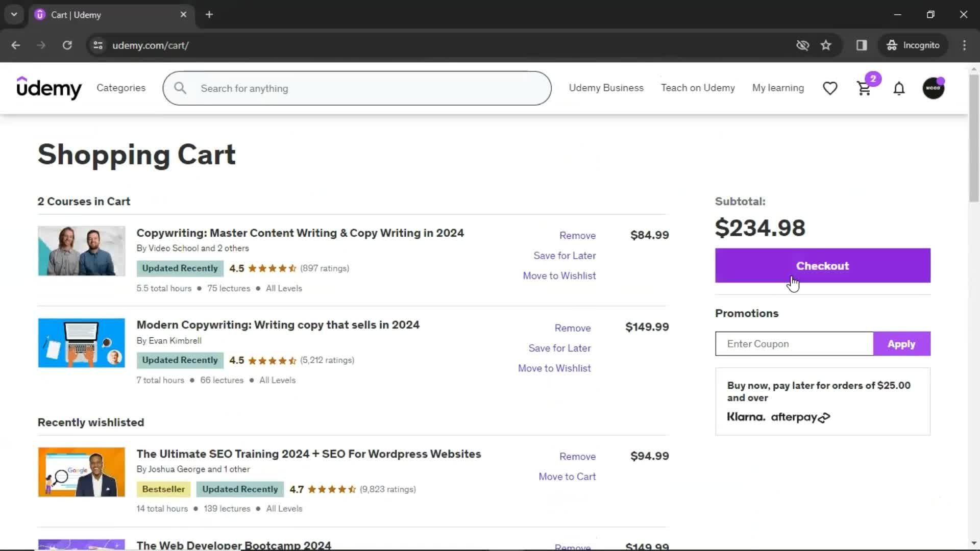Open the user profile avatar
This screenshot has width=980, height=551.
click(934, 88)
